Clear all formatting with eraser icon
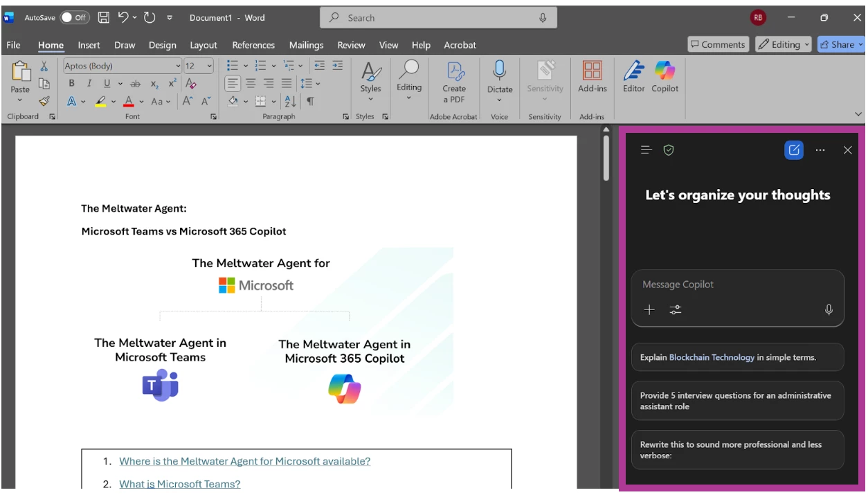Viewport: 868px width, 497px height. pyautogui.click(x=192, y=83)
